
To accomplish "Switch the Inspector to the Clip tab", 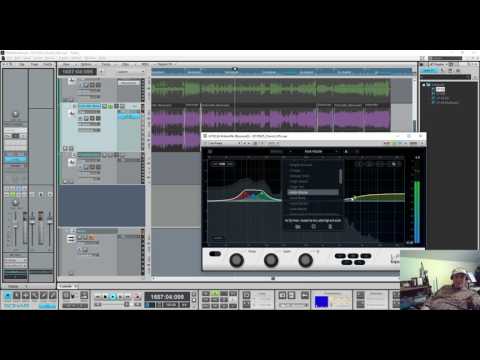I will click(x=22, y=64).
